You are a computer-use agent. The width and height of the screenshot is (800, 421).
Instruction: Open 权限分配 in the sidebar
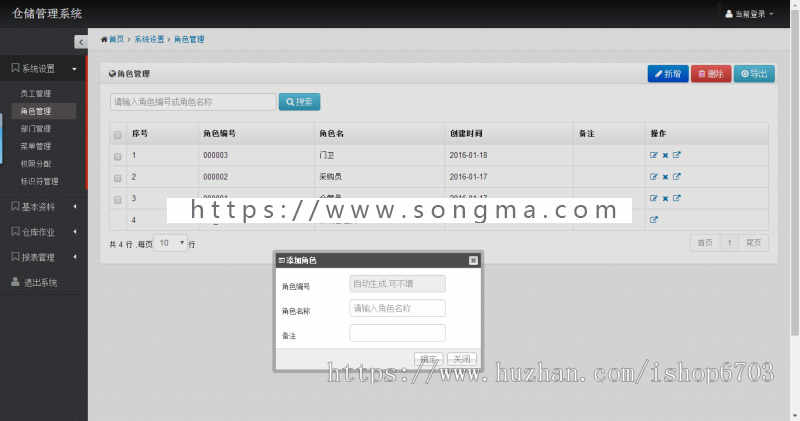[36, 163]
